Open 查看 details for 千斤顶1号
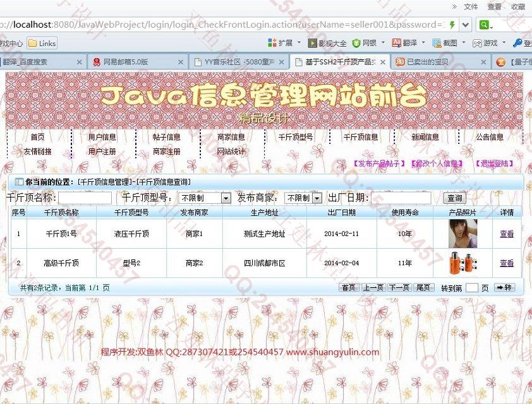The width and height of the screenshot is (532, 404). 507,234
